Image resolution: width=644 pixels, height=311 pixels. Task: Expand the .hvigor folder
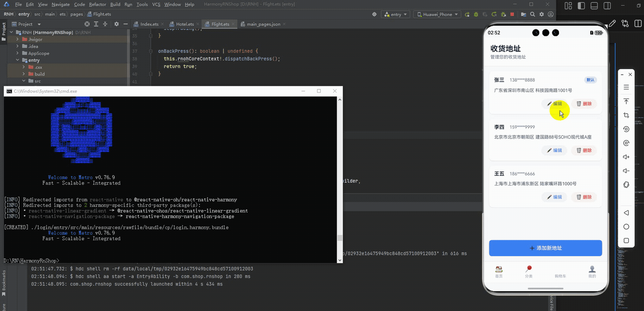click(x=18, y=39)
